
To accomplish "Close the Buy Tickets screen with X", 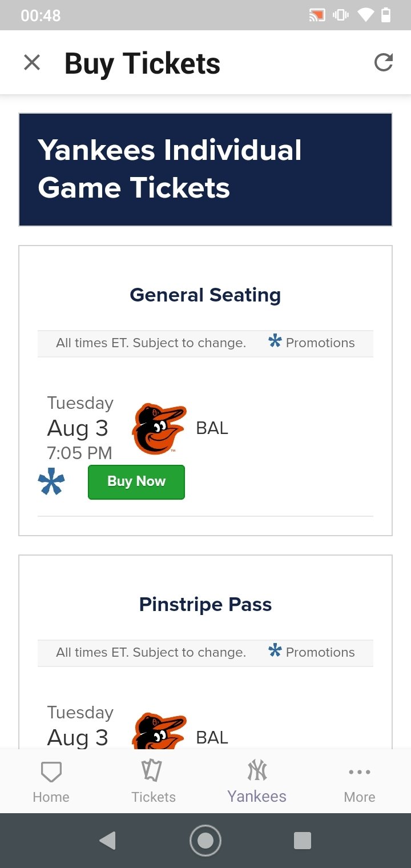I will click(32, 62).
